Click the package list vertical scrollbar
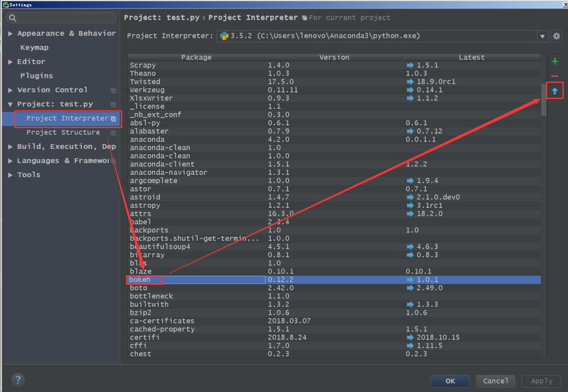 tap(544, 100)
